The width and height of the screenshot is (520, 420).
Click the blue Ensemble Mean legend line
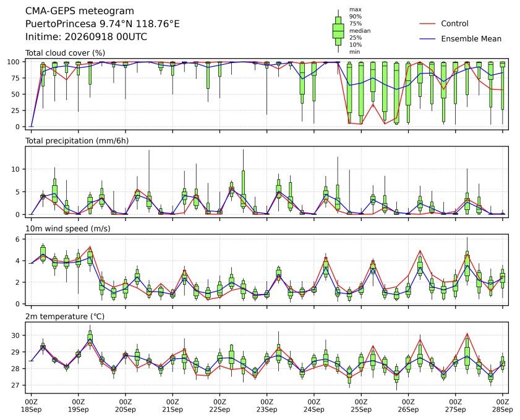[x=427, y=39]
